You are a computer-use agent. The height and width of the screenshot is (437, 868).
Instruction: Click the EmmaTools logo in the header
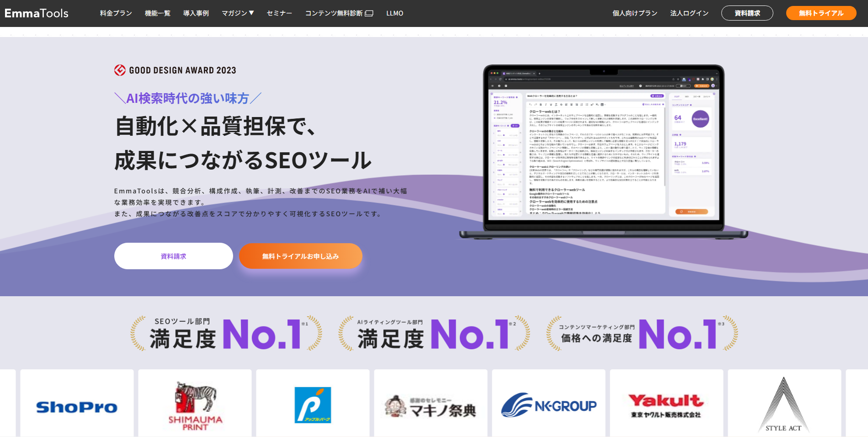pyautogui.click(x=37, y=13)
